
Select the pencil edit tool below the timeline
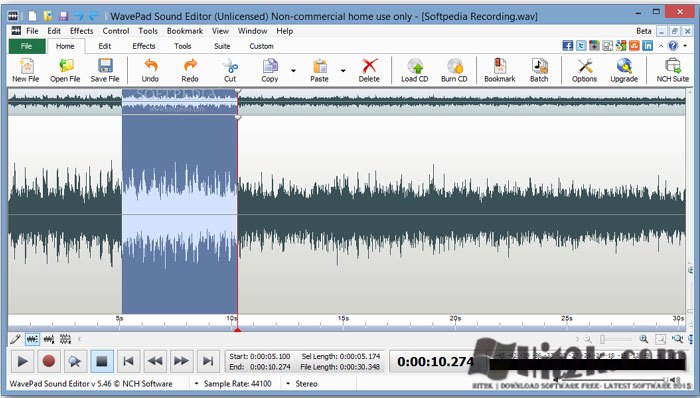[x=15, y=340]
